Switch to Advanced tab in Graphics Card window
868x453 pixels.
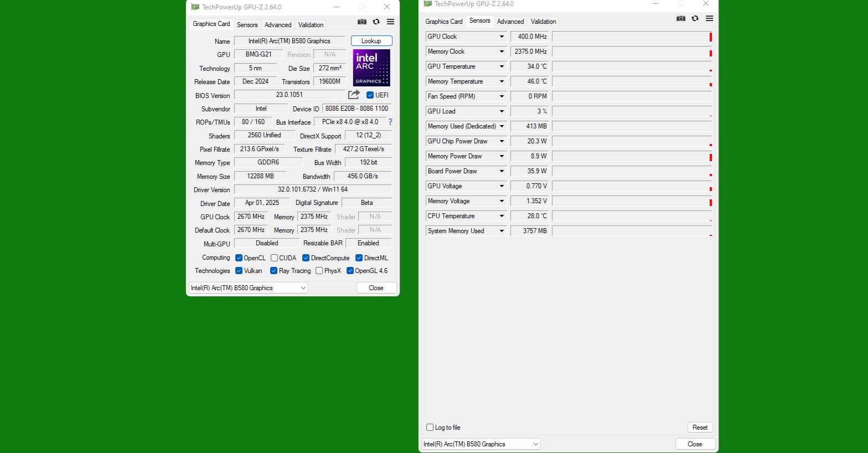click(278, 25)
